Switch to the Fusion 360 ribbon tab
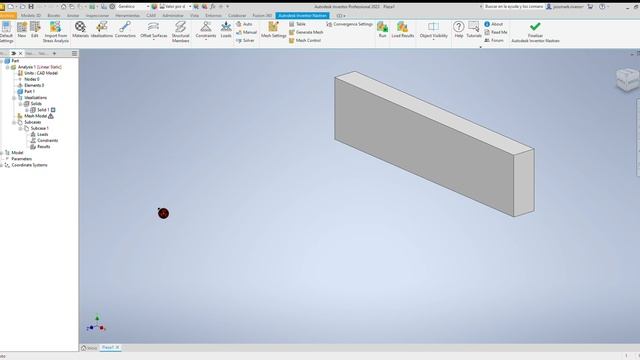 262,16
